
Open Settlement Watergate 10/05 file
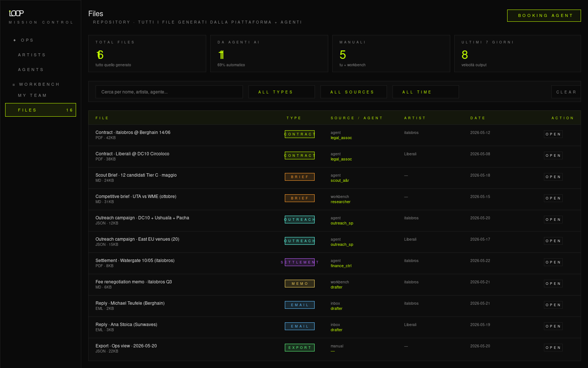pyautogui.click(x=553, y=262)
